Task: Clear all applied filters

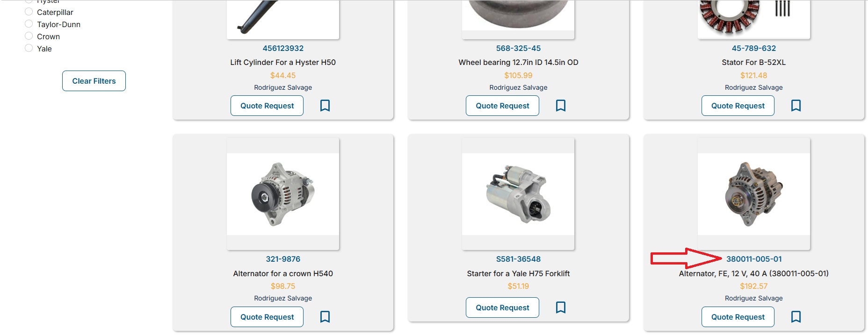Action: 94,81
